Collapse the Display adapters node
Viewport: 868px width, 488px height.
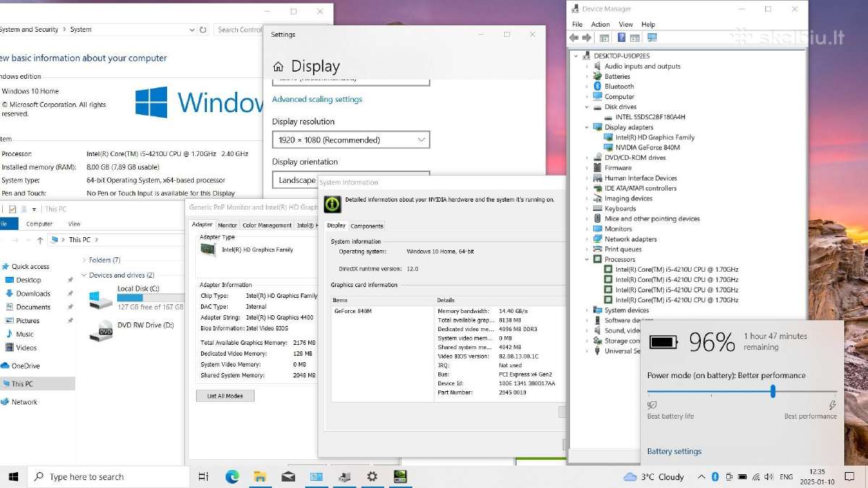click(x=587, y=127)
